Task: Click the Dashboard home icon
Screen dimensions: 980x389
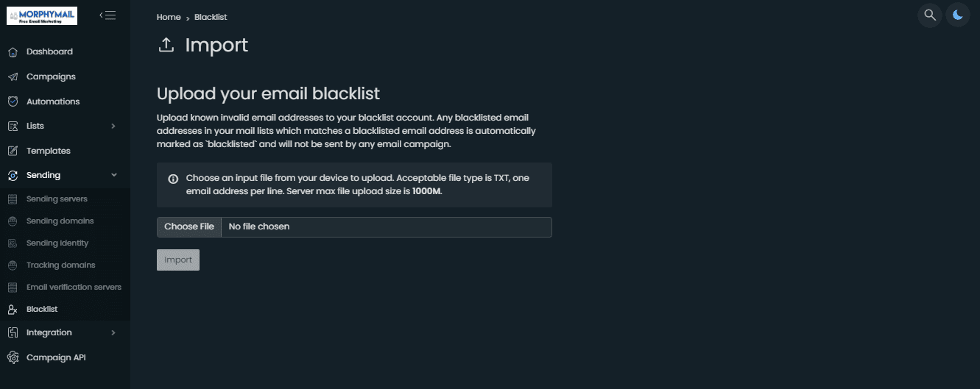Action: pos(13,52)
